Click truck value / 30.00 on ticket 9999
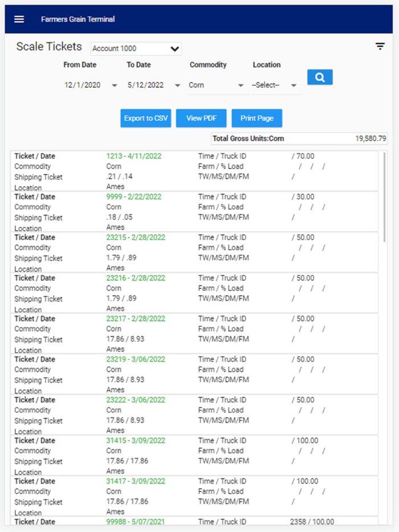 click(x=303, y=197)
